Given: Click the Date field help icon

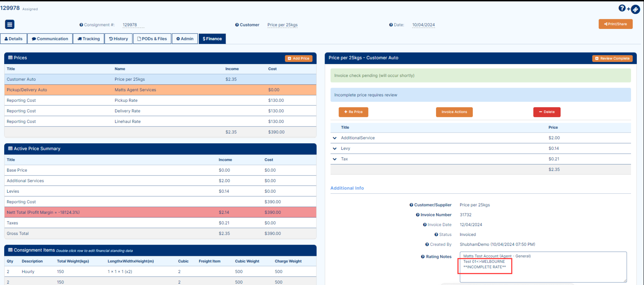Looking at the screenshot, I should [391, 25].
